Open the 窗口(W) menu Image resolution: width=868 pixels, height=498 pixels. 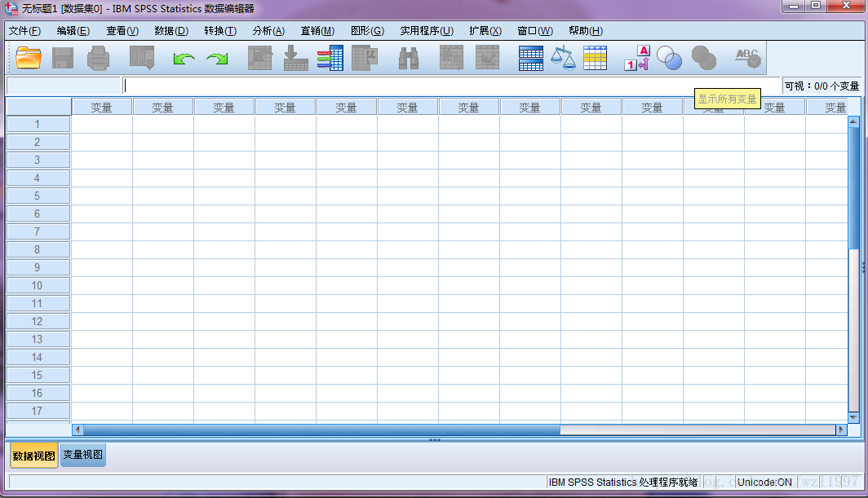pyautogui.click(x=535, y=31)
